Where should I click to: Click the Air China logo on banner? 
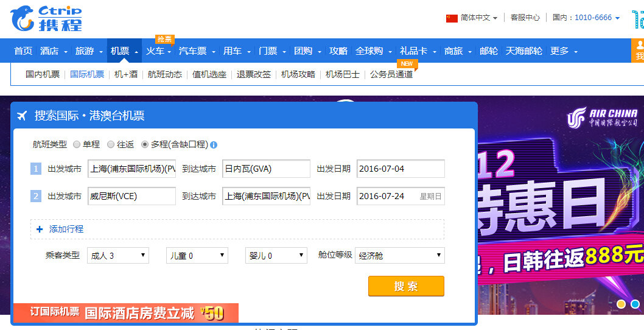point(602,117)
